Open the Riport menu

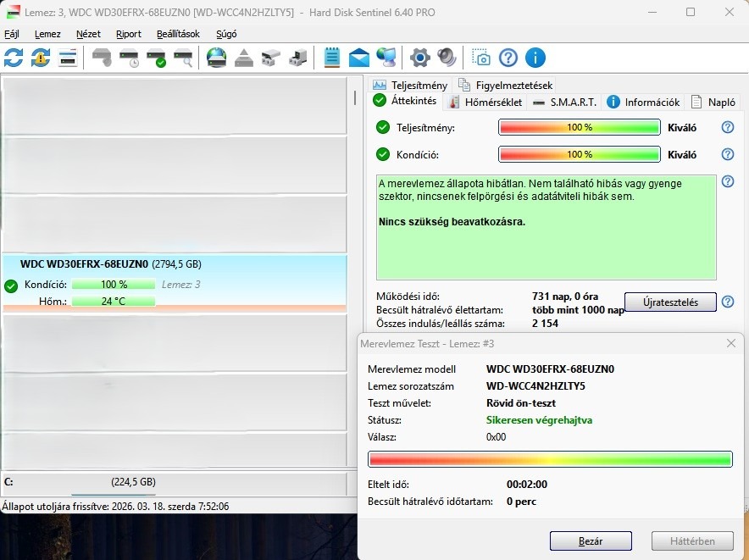click(129, 34)
